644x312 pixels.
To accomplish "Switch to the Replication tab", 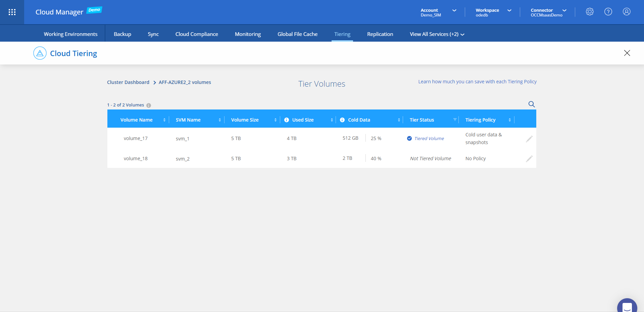I will [x=380, y=34].
